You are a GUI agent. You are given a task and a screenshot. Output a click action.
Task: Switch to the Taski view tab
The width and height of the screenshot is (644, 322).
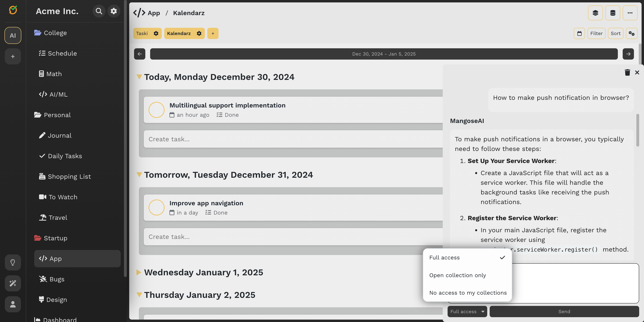[x=142, y=33]
